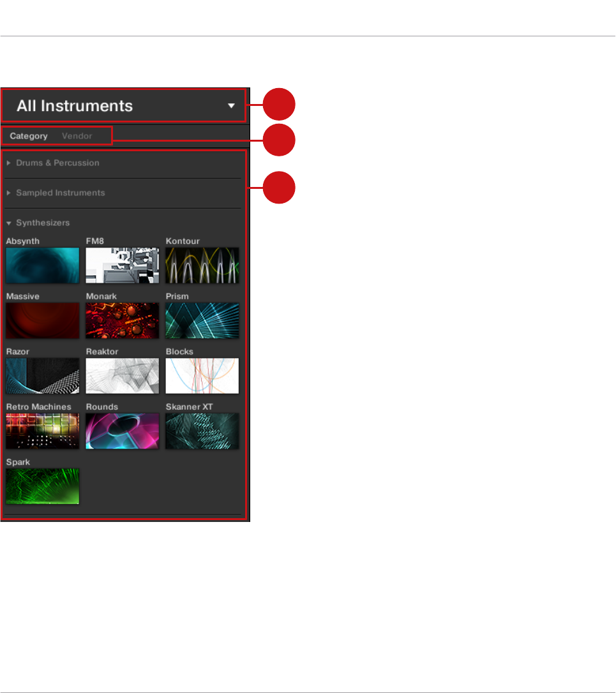Click the Drums & Percussion label text
The image size is (616, 693).
tap(57, 163)
